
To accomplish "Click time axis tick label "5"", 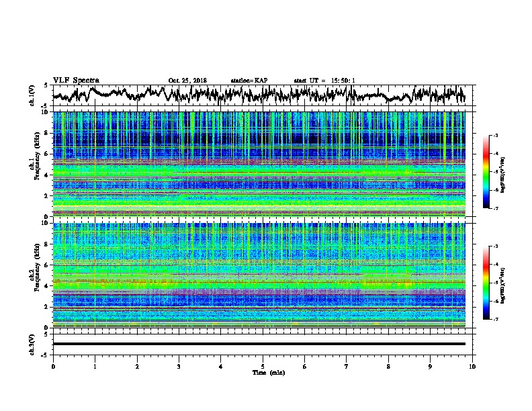I will point(263,367).
